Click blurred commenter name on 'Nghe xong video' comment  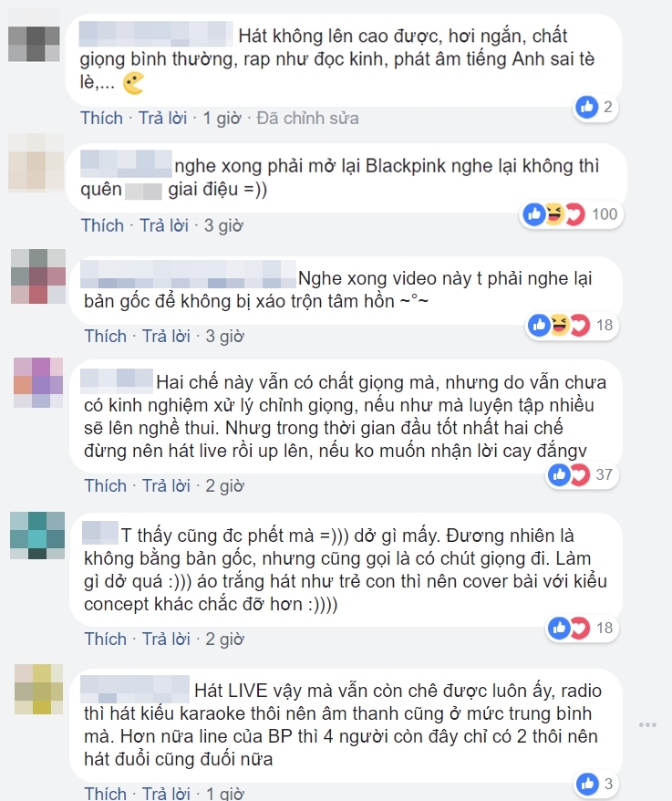189,275
